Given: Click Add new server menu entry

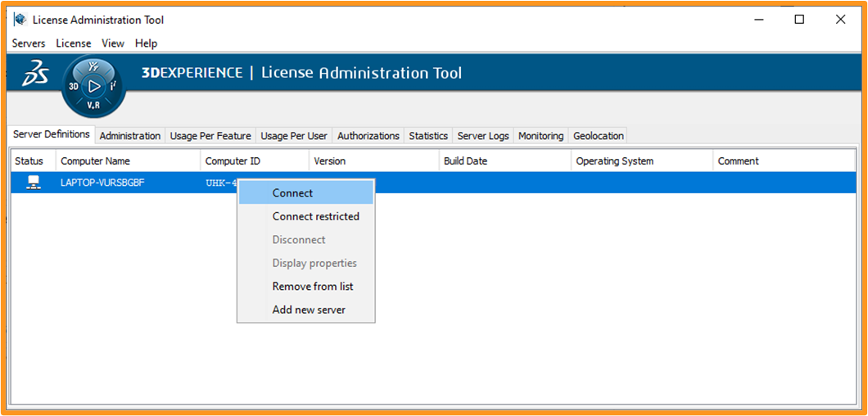Looking at the screenshot, I should [x=309, y=310].
